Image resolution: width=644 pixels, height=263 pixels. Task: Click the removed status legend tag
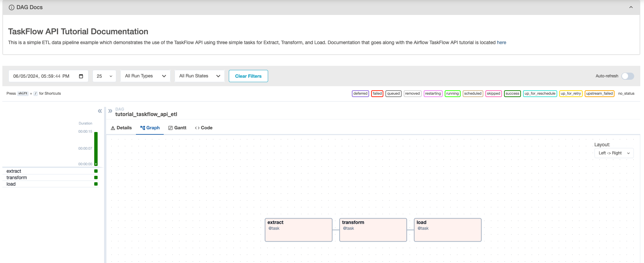click(412, 94)
